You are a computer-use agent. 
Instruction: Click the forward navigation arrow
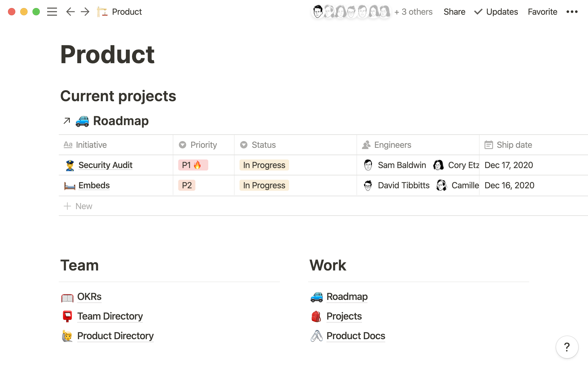[85, 12]
